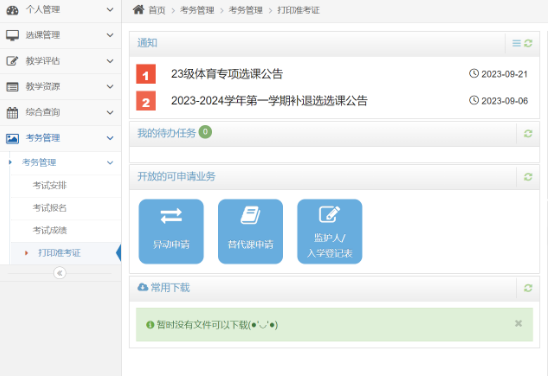Click the 个人管理 dashboard icon
The image size is (549, 384).
[12, 10]
